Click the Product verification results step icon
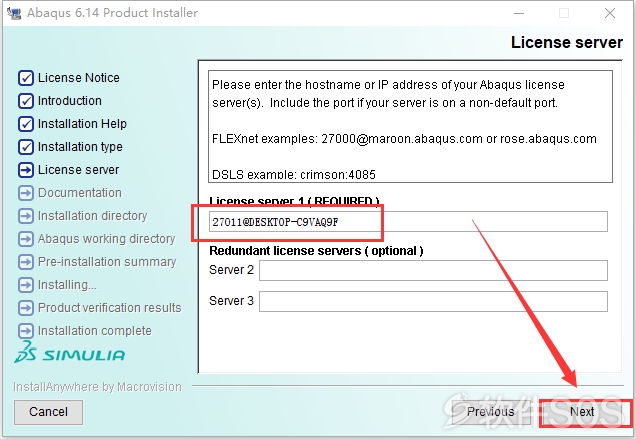 point(26,308)
